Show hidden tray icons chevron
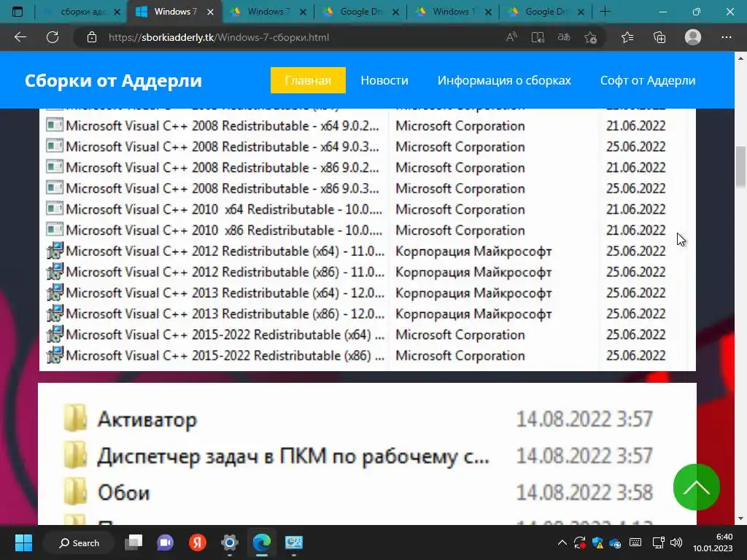 pos(562,542)
